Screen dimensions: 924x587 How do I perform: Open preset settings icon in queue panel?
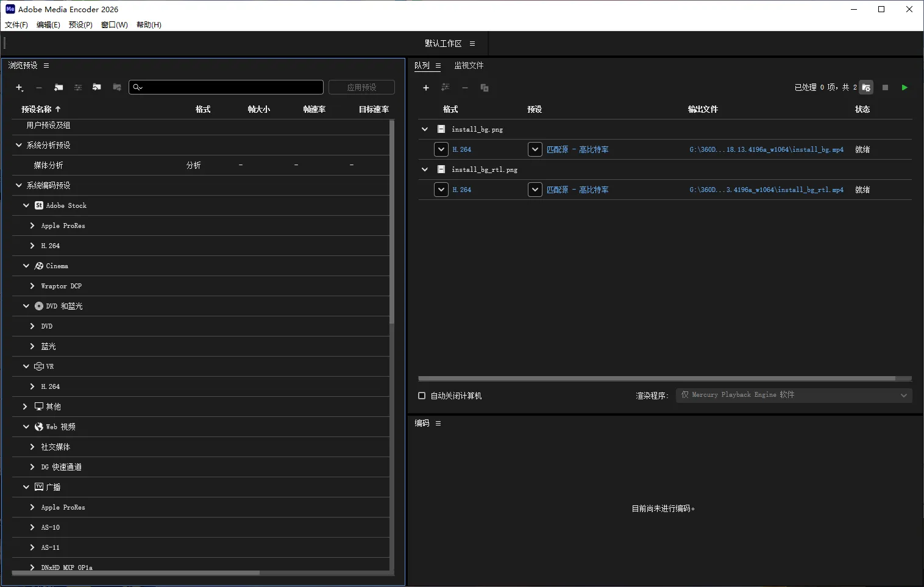(445, 88)
